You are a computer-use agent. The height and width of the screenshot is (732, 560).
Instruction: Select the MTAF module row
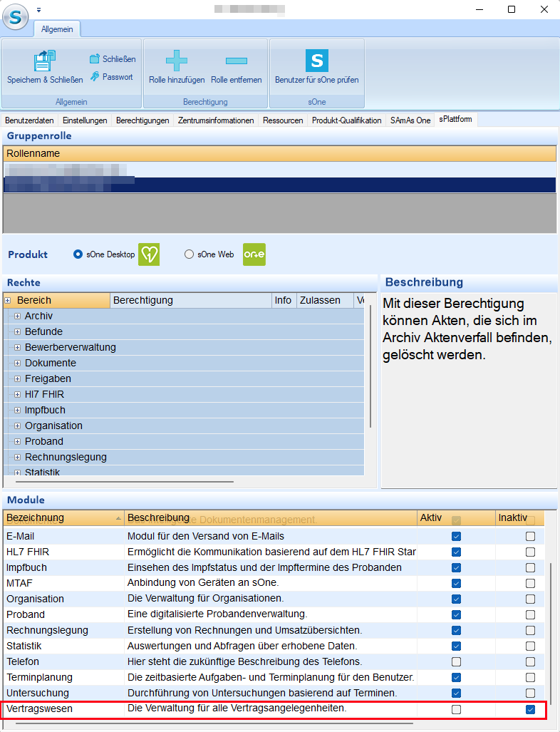click(274, 584)
